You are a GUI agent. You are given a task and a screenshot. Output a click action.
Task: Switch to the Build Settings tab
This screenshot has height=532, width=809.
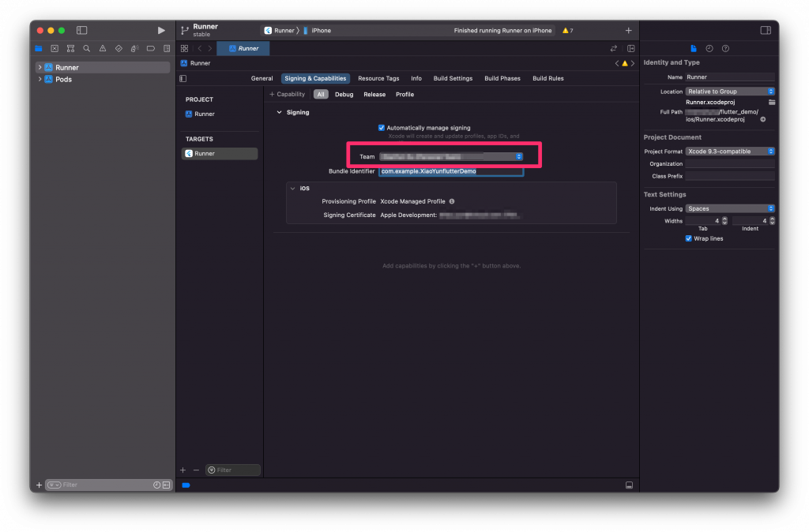(x=453, y=78)
